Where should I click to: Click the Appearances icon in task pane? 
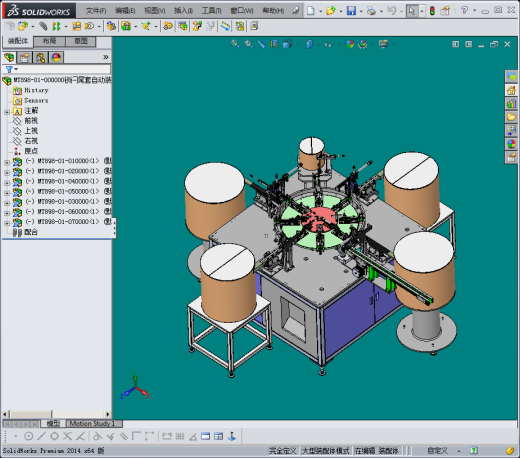[511, 144]
